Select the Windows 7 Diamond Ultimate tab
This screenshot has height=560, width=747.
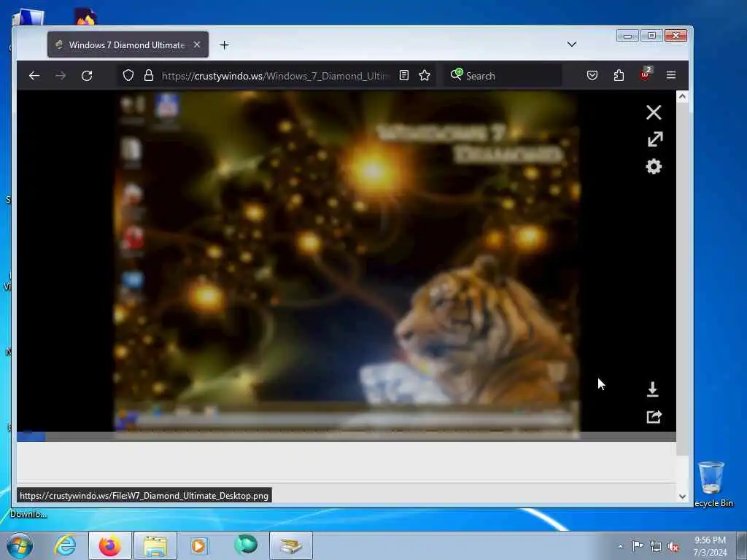pos(128,44)
